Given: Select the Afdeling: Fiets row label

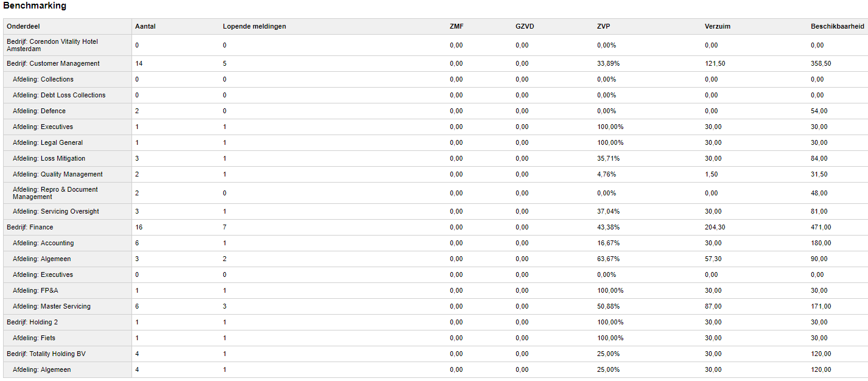Looking at the screenshot, I should (34, 338).
